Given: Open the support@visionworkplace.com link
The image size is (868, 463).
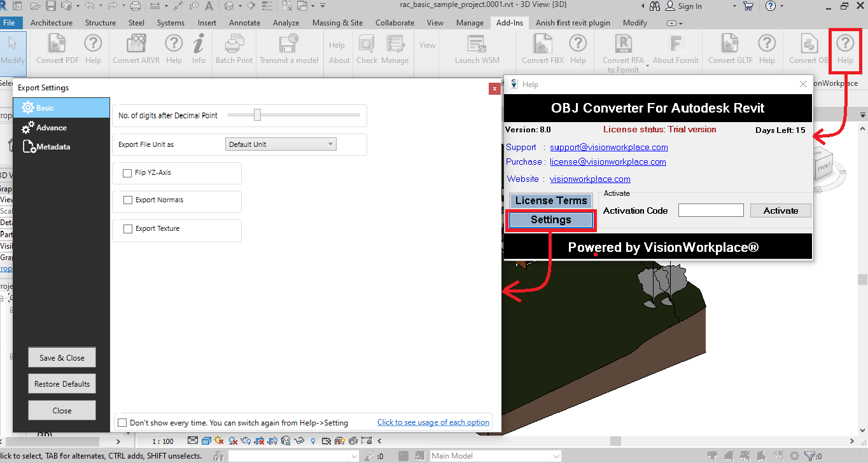Looking at the screenshot, I should coord(609,147).
